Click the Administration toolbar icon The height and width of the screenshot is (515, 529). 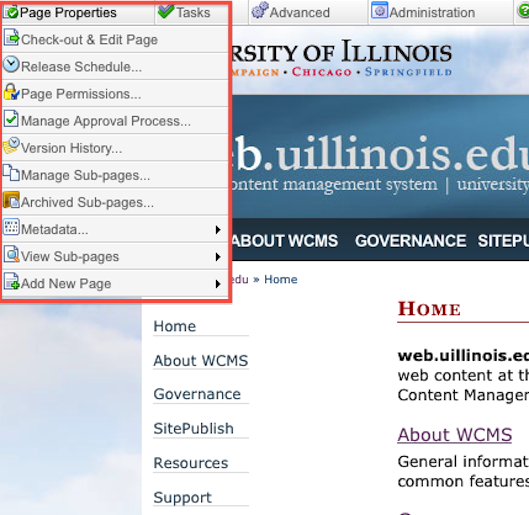(380, 10)
